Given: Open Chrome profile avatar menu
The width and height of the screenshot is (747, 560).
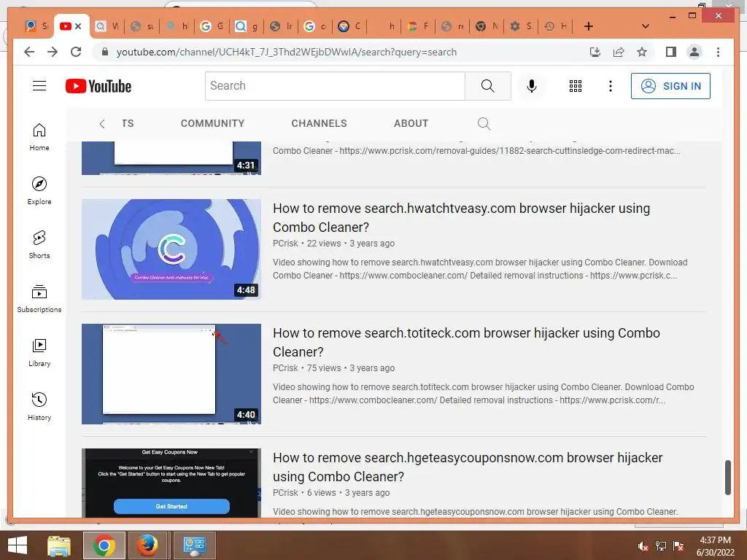Looking at the screenshot, I should click(694, 52).
